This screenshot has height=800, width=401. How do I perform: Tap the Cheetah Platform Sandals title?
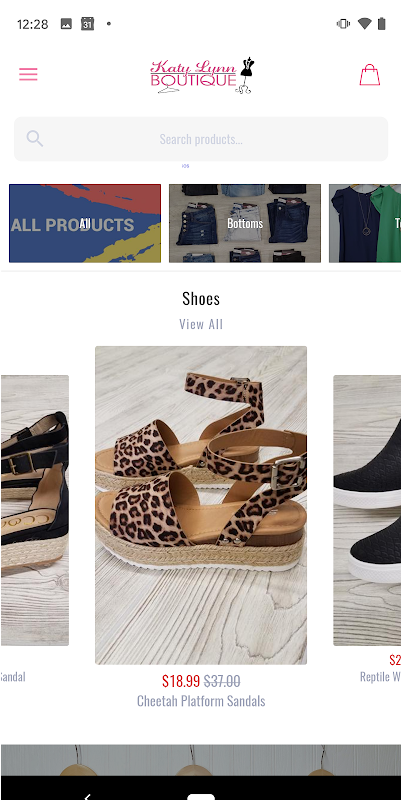pos(201,701)
